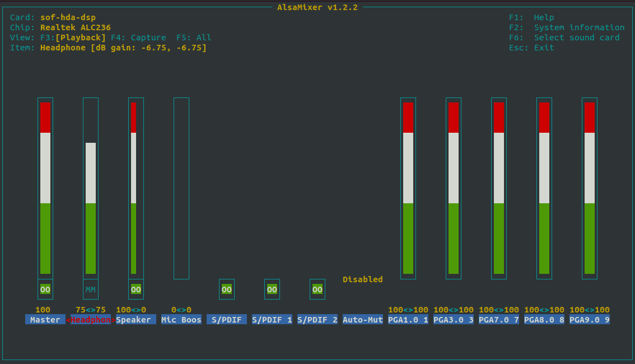This screenshot has height=364, width=635.
Task: Switch to the F5 All view
Action: pyautogui.click(x=194, y=38)
